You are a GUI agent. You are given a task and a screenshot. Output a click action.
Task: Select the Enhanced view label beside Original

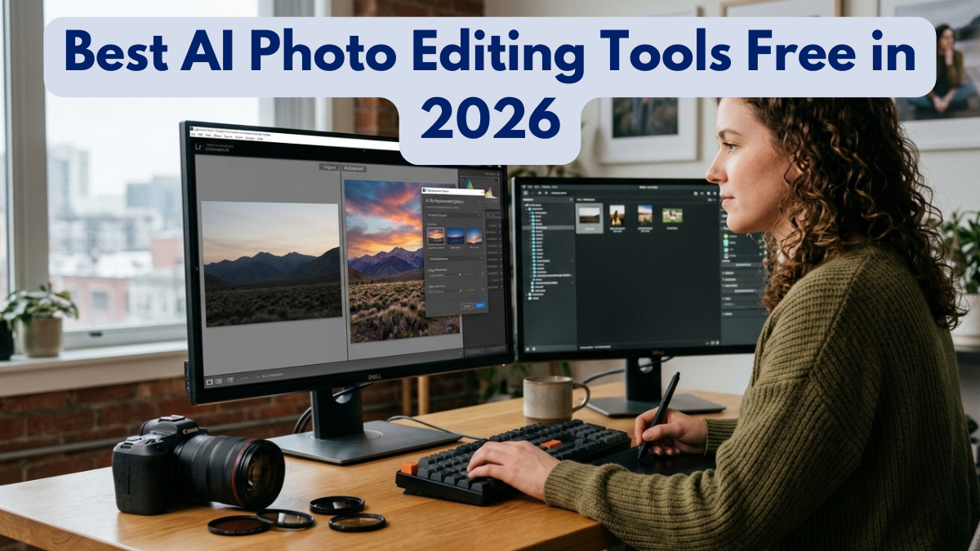(x=355, y=167)
